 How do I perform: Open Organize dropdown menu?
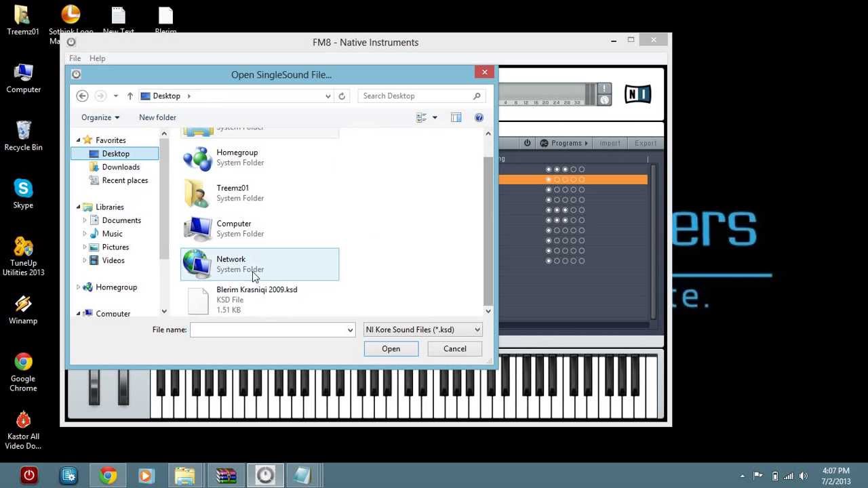(100, 117)
